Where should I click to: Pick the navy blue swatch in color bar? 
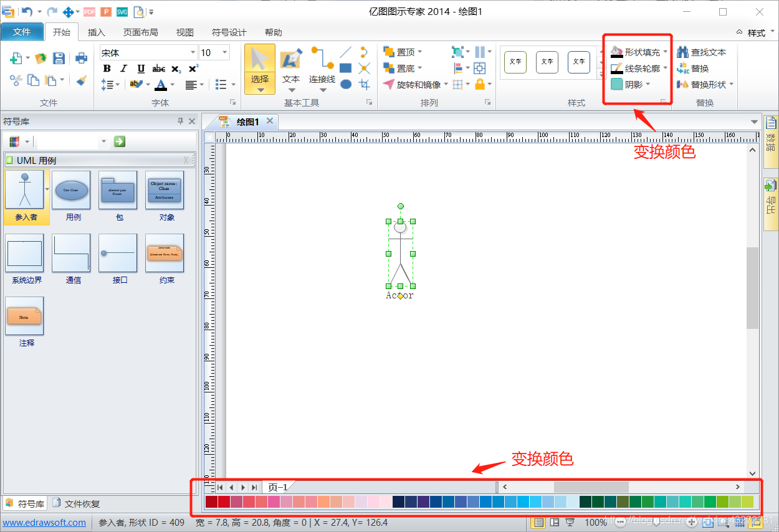(x=398, y=501)
